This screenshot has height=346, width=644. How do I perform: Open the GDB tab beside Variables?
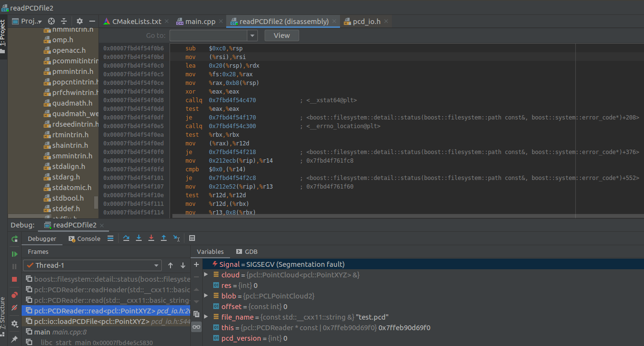tap(247, 251)
